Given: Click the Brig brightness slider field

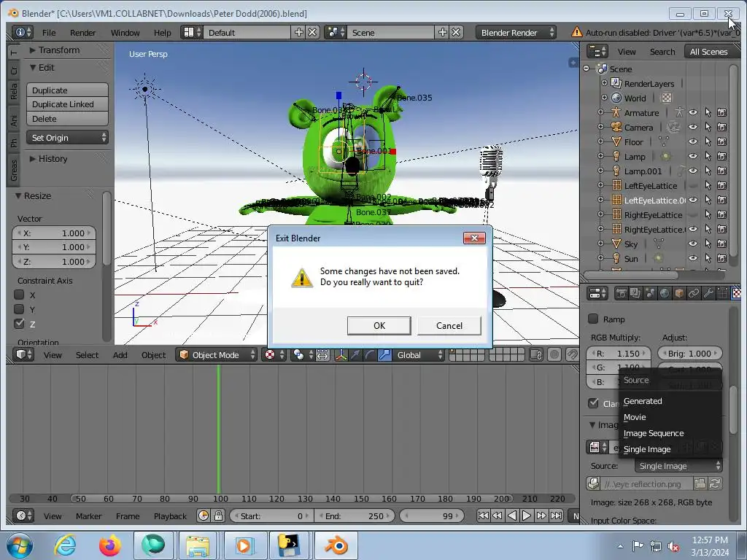Looking at the screenshot, I should [689, 354].
